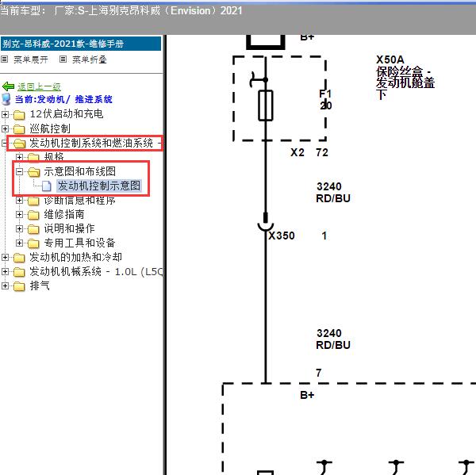Click the 发动机的加热和冷却 folder icon
This screenshot has height=475, width=476.
tap(19, 258)
